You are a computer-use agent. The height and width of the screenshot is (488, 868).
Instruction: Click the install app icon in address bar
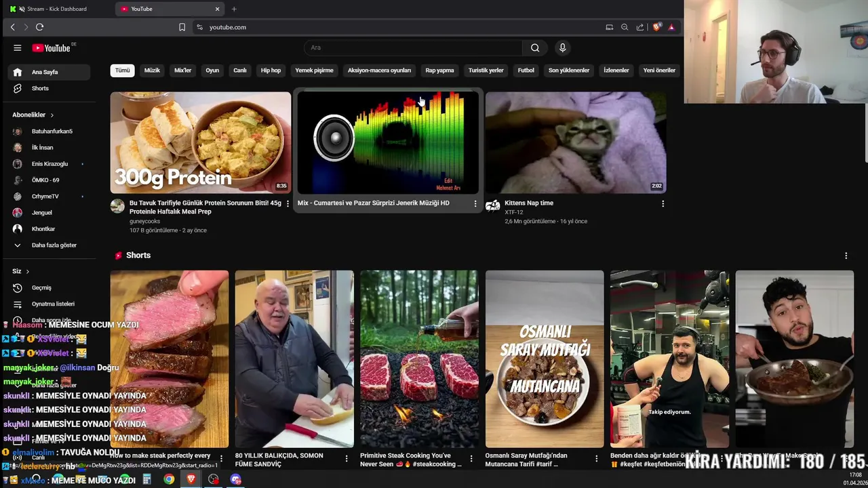[609, 27]
